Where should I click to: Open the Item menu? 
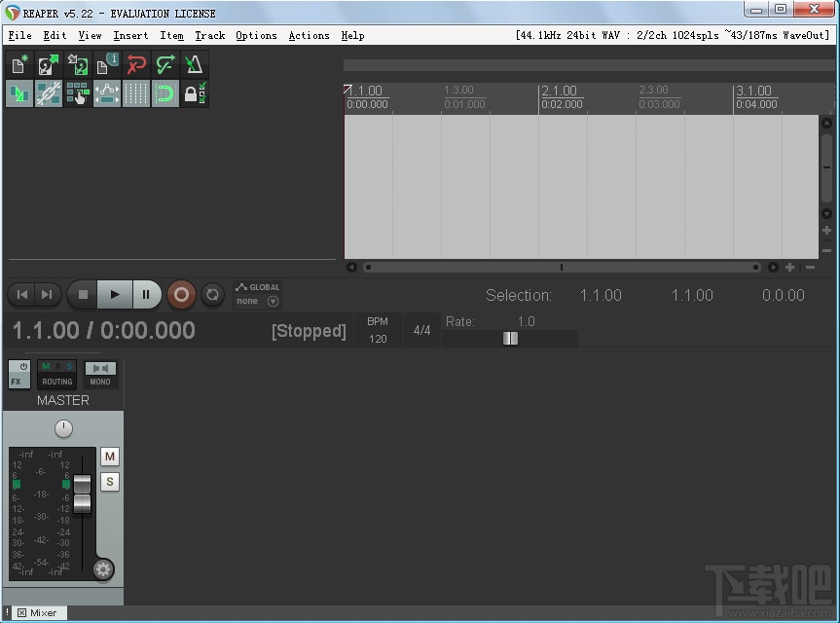(171, 35)
